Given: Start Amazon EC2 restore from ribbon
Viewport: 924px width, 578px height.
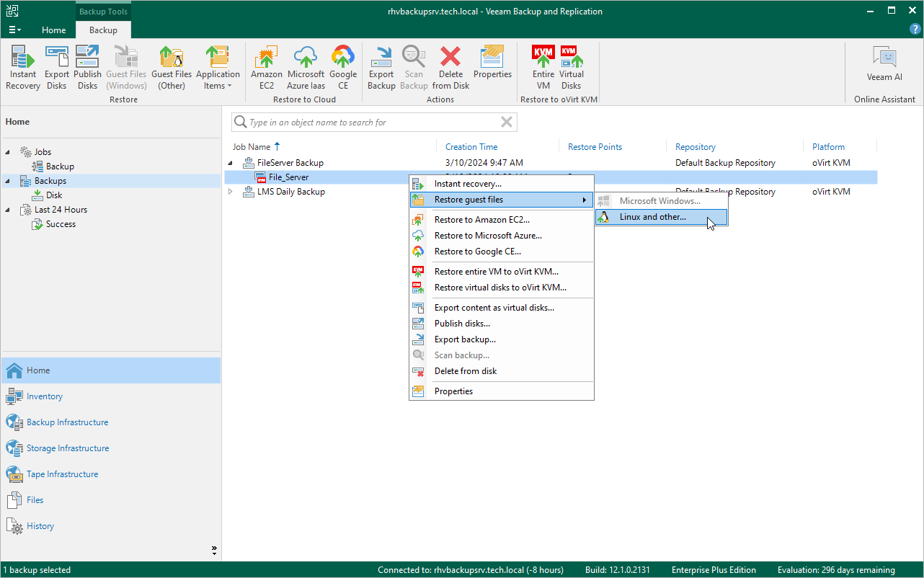Looking at the screenshot, I should tap(267, 67).
